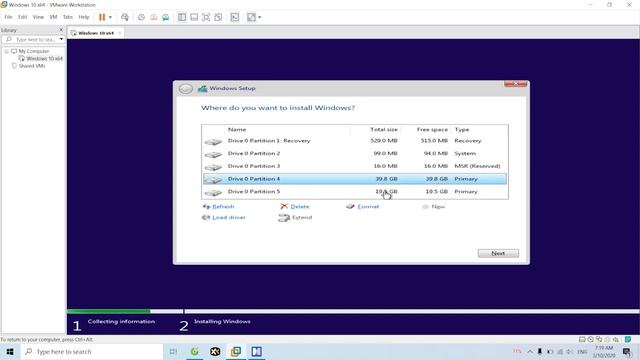Open the Windows Start menu
Viewport: 640px width, 360px height.
[x=10, y=351]
